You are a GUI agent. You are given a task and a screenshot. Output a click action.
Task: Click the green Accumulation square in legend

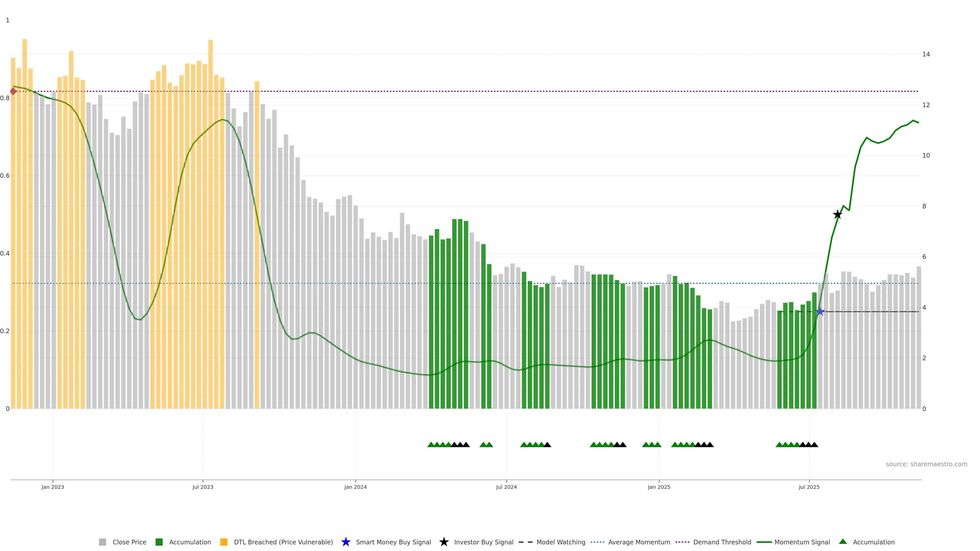tap(159, 542)
